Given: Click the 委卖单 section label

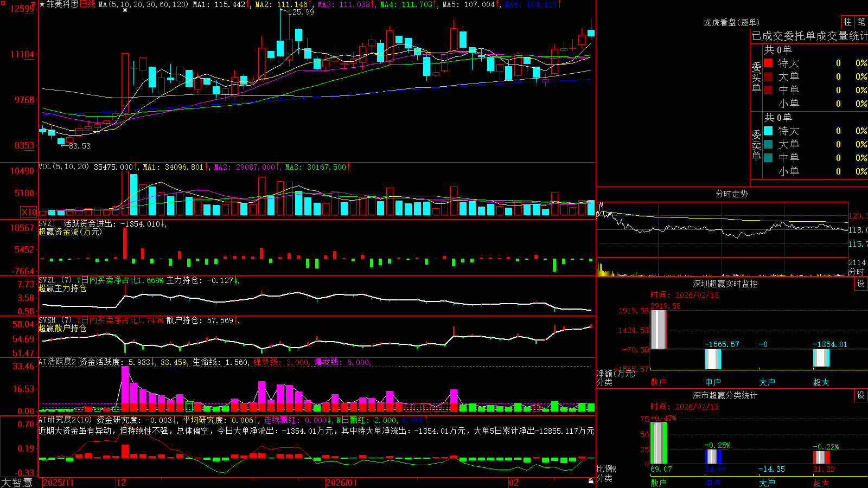Looking at the screenshot, I should coord(756,145).
